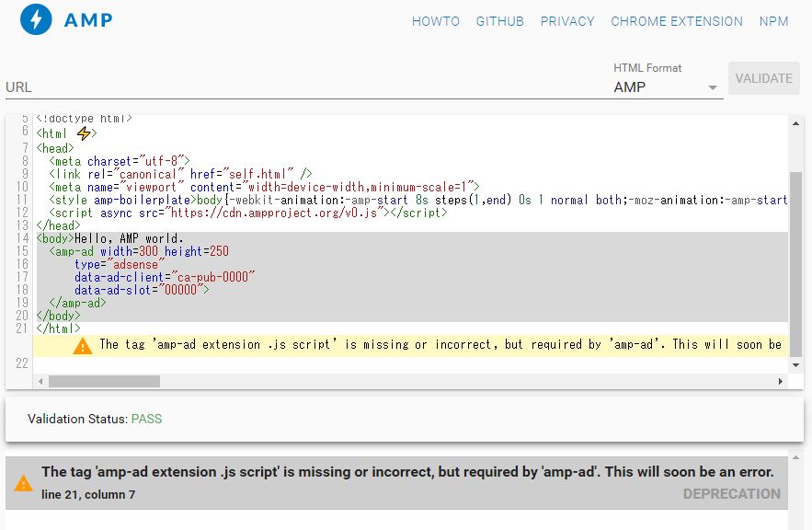Click the editor vertical scrollbar thumb
This screenshot has height=530, width=812.
click(x=796, y=263)
